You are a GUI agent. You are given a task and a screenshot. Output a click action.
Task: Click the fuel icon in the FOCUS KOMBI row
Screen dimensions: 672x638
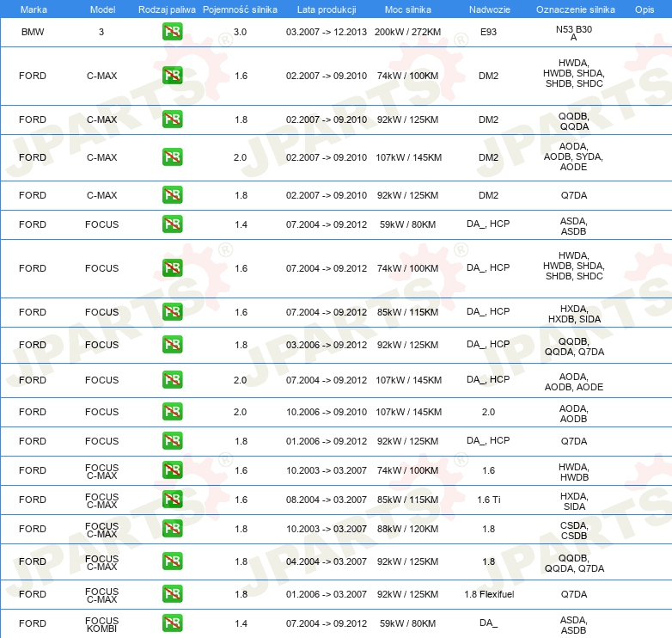(172, 623)
